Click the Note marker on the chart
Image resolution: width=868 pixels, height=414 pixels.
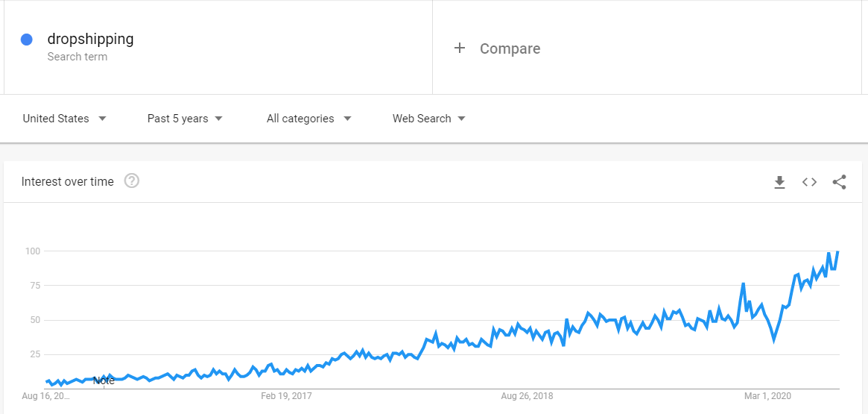click(104, 380)
